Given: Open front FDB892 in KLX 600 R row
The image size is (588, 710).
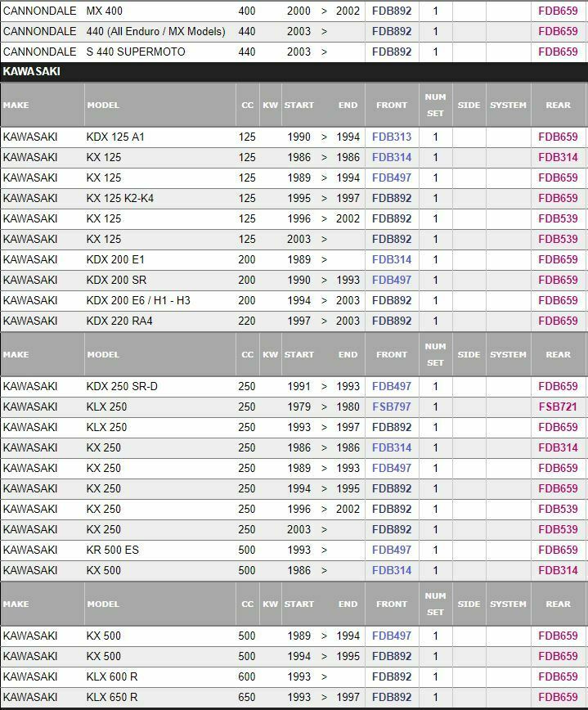Looking at the screenshot, I should pyautogui.click(x=392, y=676).
